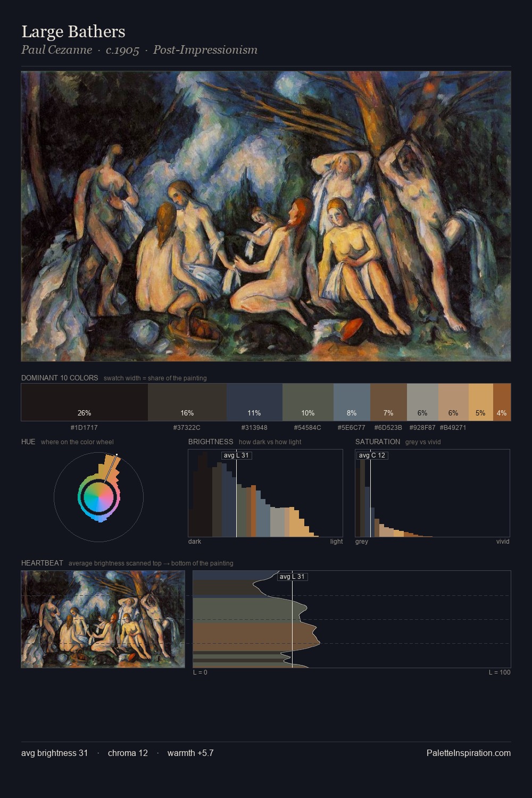Click the hue color wheel
Screen dimensions: 532x798
[x=98, y=497]
